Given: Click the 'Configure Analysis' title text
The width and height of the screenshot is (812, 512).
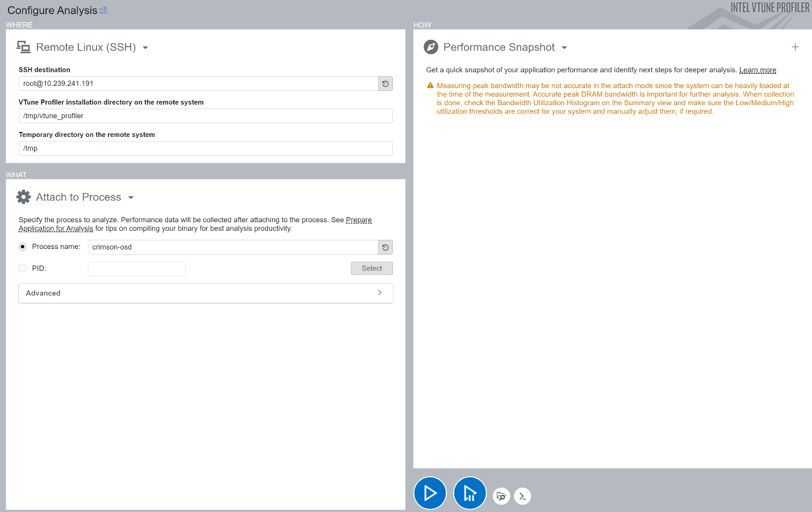Looking at the screenshot, I should coord(52,10).
